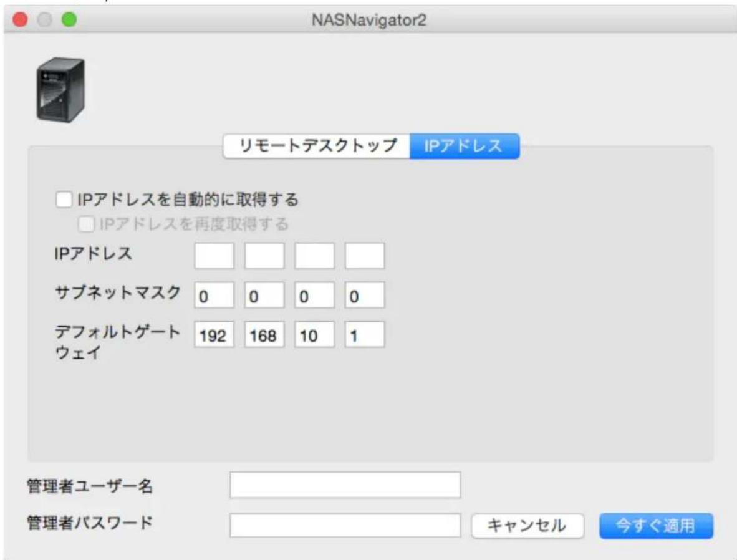The height and width of the screenshot is (560, 737).
Task: Select the IPアドレス tab
Action: 465,146
